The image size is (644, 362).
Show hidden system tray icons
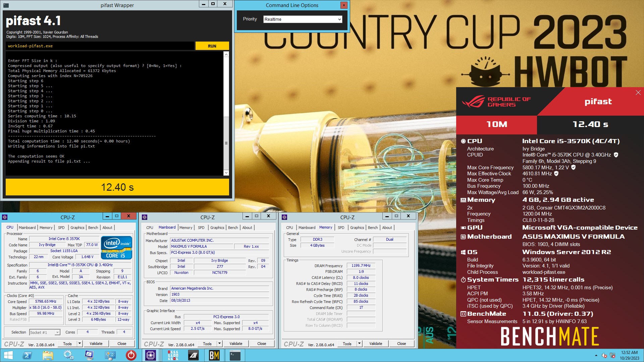596,355
